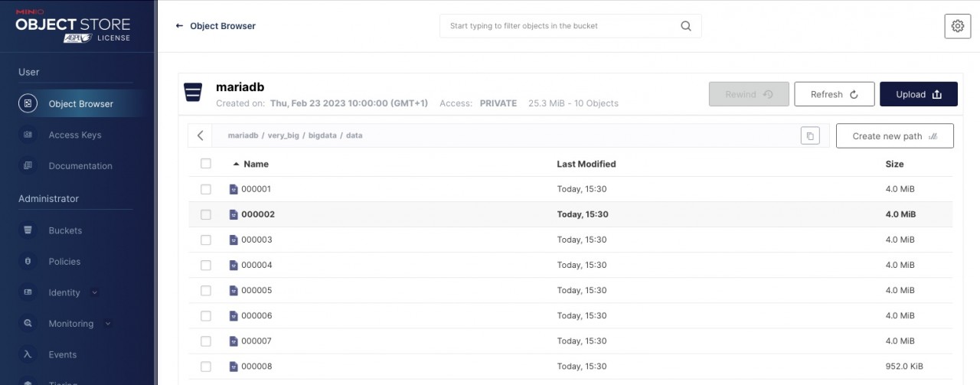Click the Buckets sidebar icon
Image resolution: width=980 pixels, height=385 pixels.
(28, 230)
